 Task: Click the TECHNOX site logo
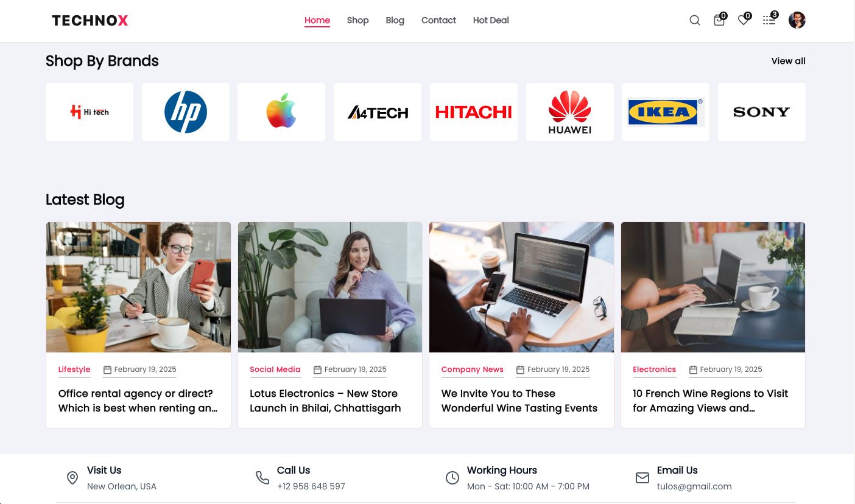[x=90, y=21]
